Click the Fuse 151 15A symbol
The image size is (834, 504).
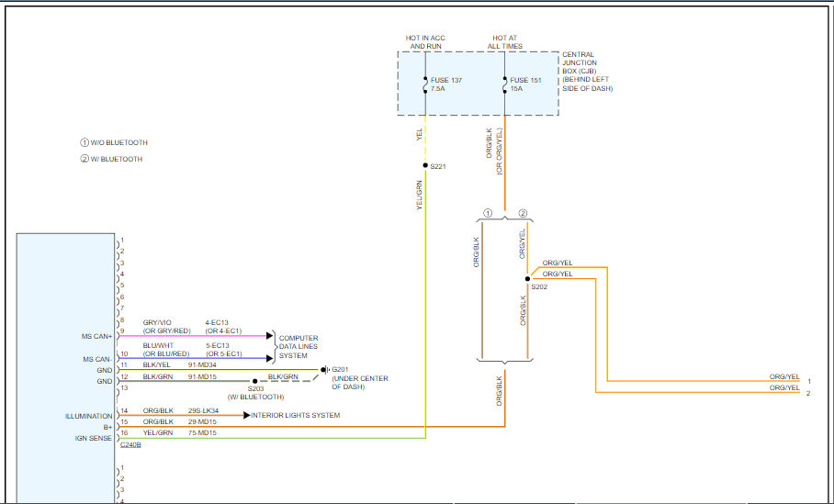tap(505, 84)
